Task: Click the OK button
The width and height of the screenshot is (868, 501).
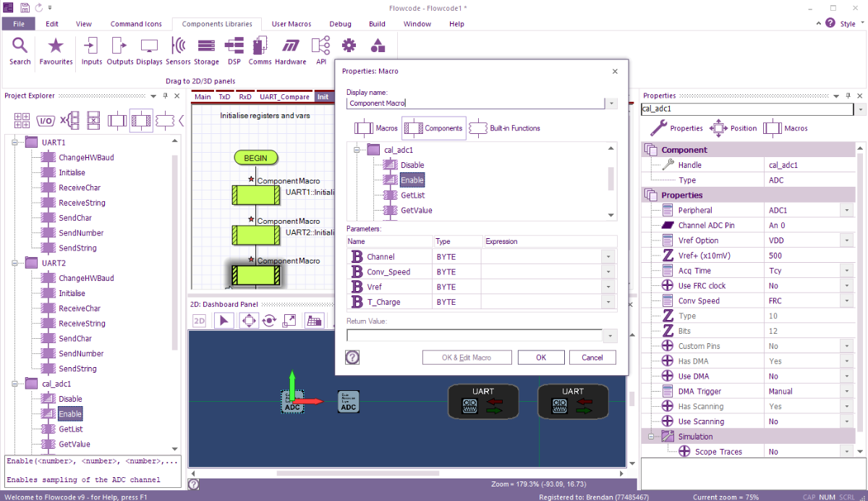Action: pyautogui.click(x=540, y=357)
